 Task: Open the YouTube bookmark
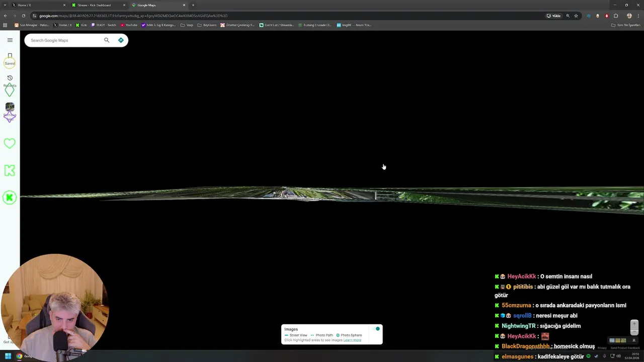[x=129, y=25]
